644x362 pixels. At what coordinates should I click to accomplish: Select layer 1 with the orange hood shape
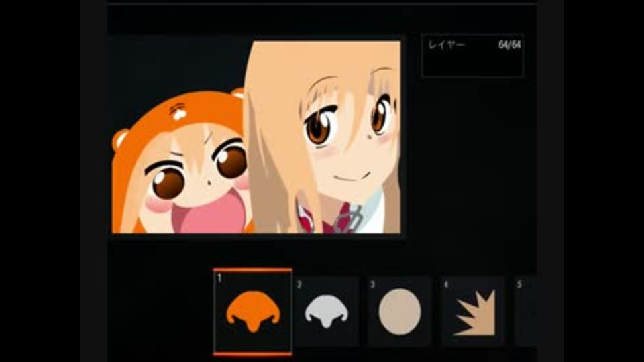tap(253, 312)
